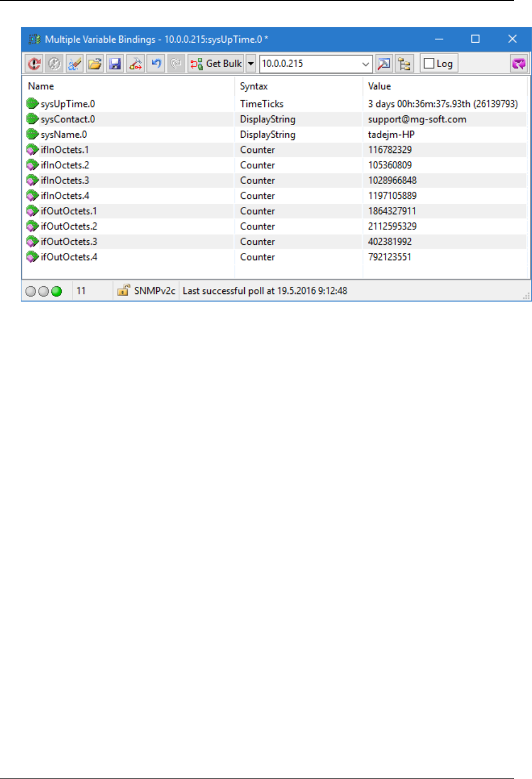532x779 pixels.
Task: Click the value tadejm-HP
Action: [391, 134]
